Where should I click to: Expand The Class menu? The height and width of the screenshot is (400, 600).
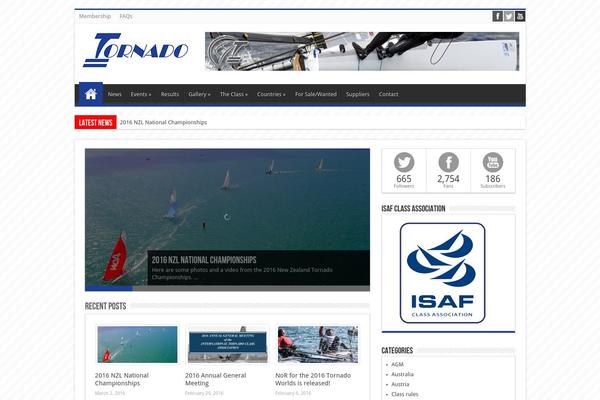tap(233, 94)
